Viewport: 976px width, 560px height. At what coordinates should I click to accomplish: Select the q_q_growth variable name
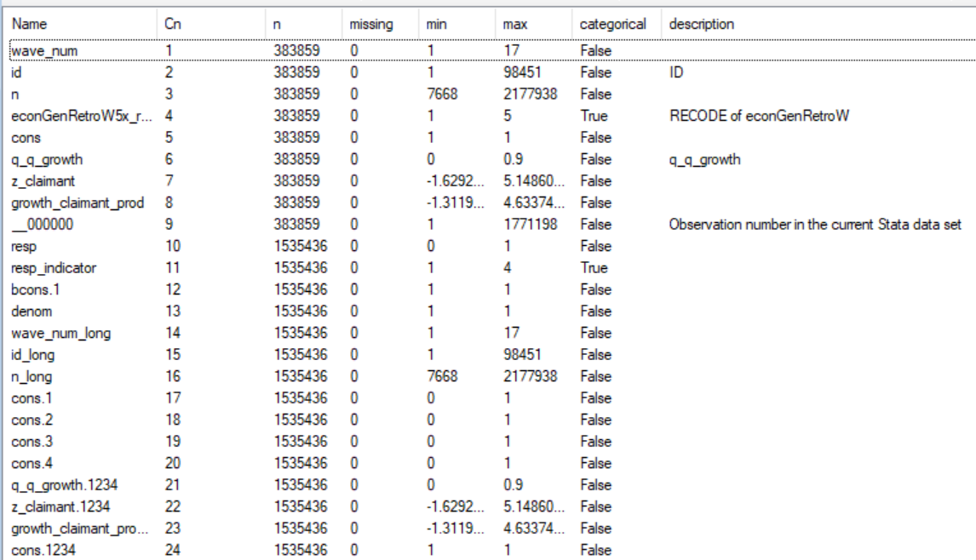(47, 159)
